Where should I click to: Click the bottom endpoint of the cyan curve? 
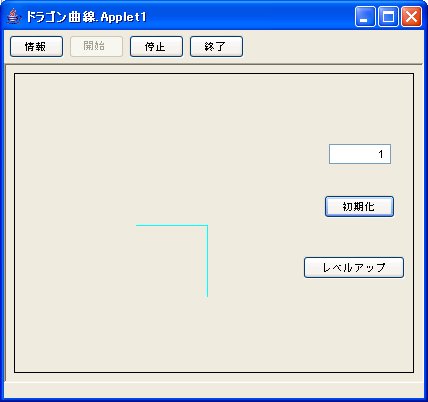point(207,296)
